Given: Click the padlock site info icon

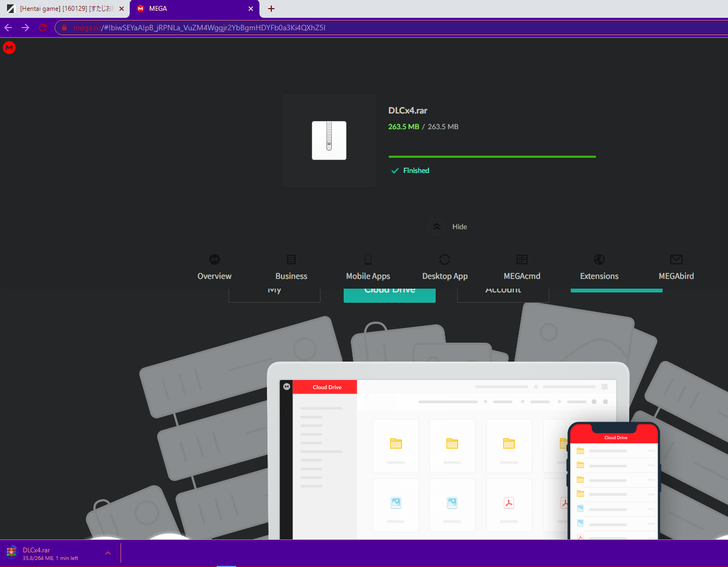Looking at the screenshot, I should [x=64, y=28].
